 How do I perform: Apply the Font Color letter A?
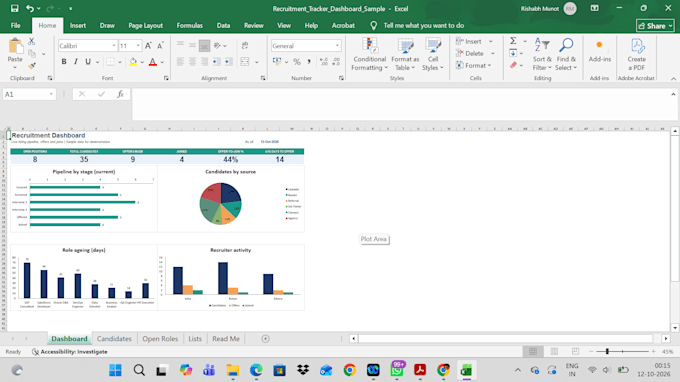click(153, 62)
